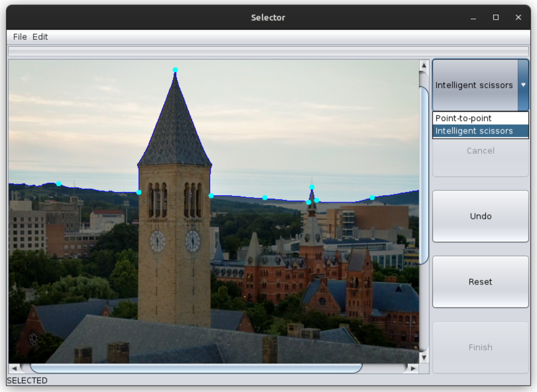Click the vertical scrollbar thumb
The image size is (537, 392).
pos(424,175)
